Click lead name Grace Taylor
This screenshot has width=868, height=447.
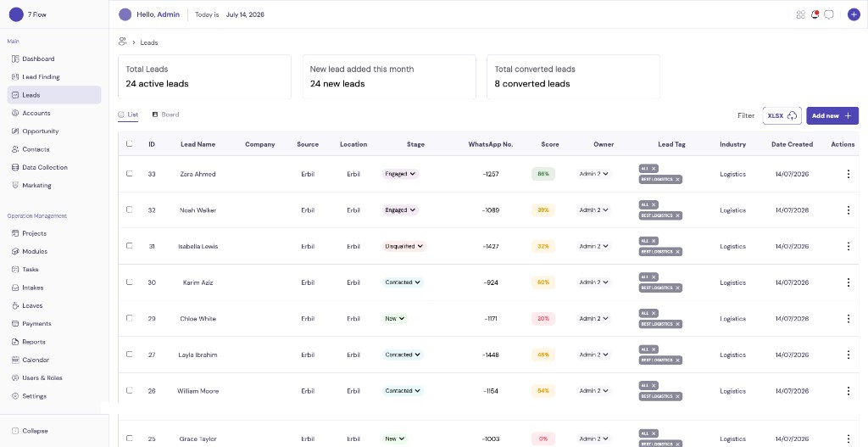[198, 439]
